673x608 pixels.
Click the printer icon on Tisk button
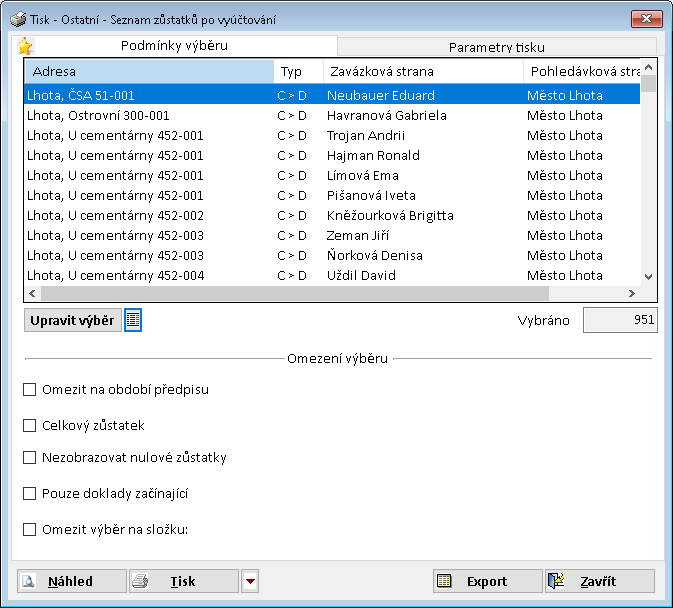[142, 581]
